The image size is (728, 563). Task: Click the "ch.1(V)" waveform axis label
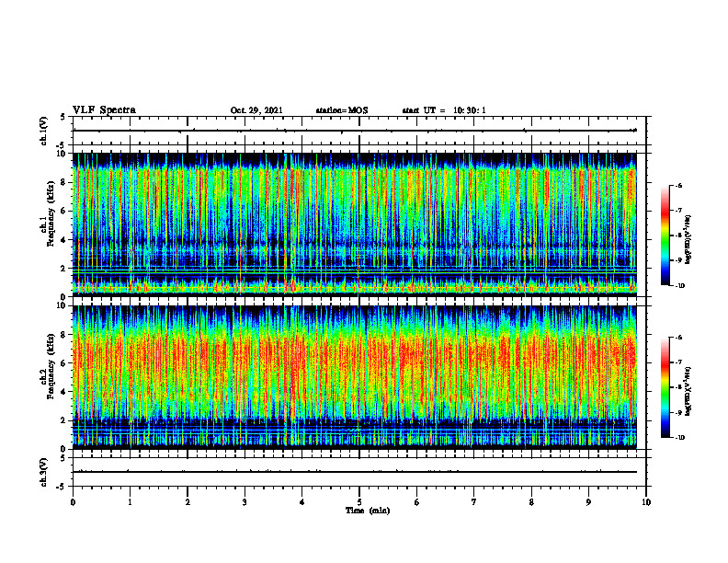click(x=43, y=131)
